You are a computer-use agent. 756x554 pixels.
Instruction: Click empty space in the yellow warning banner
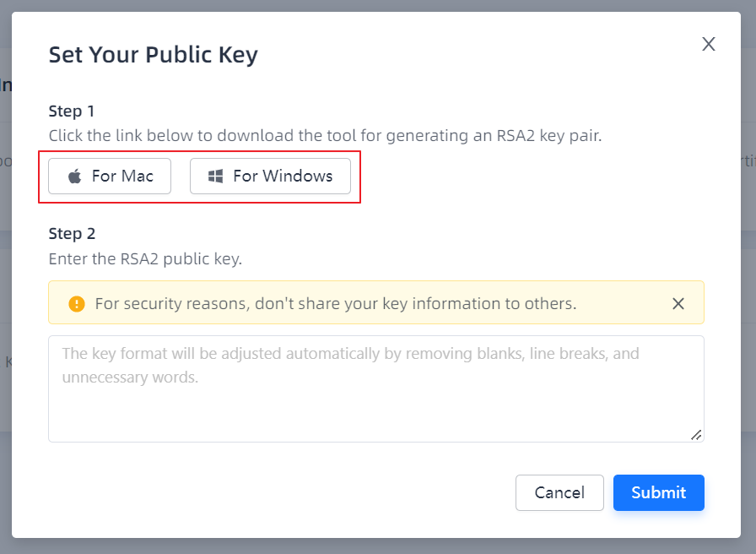pyautogui.click(x=624, y=304)
